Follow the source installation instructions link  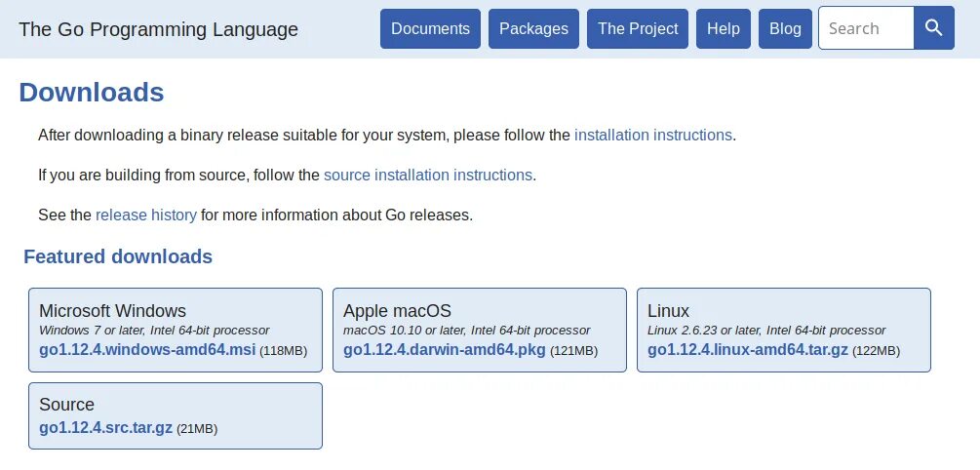pyautogui.click(x=428, y=176)
